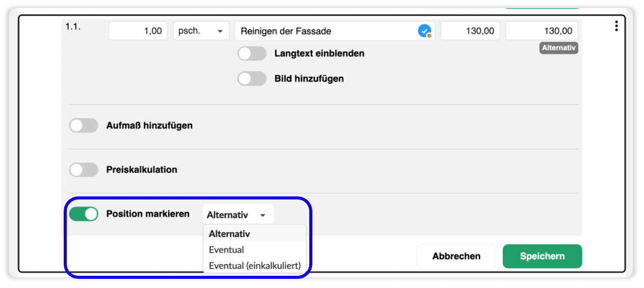Click the Alternativ badge under the total

[559, 48]
